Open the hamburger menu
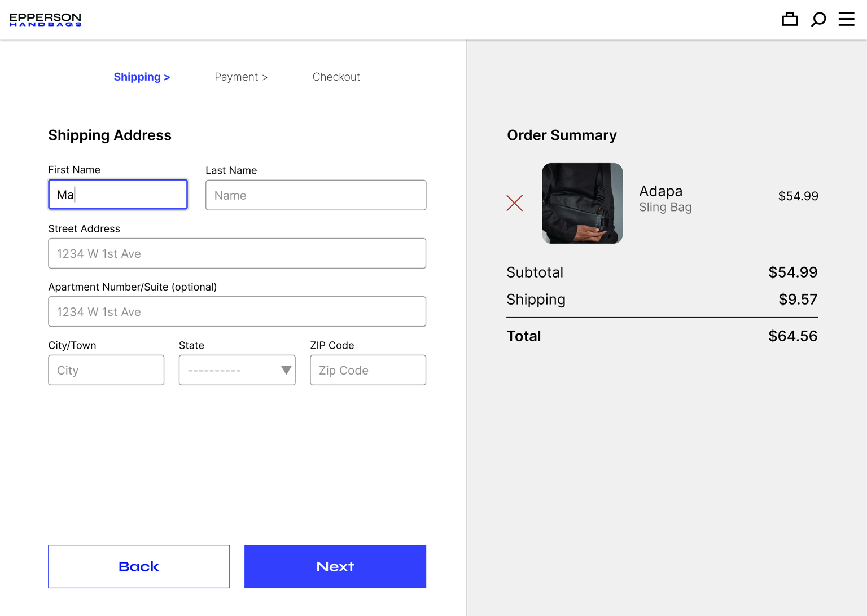 click(x=846, y=19)
